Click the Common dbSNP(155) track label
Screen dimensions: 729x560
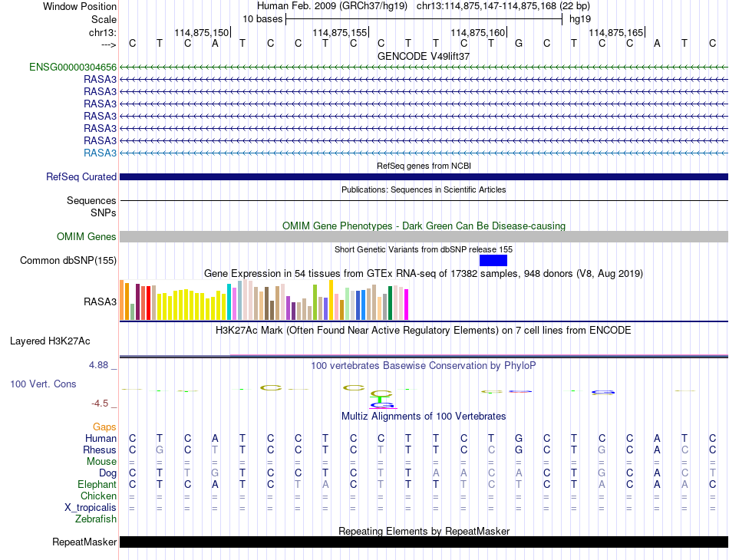pyautogui.click(x=68, y=260)
